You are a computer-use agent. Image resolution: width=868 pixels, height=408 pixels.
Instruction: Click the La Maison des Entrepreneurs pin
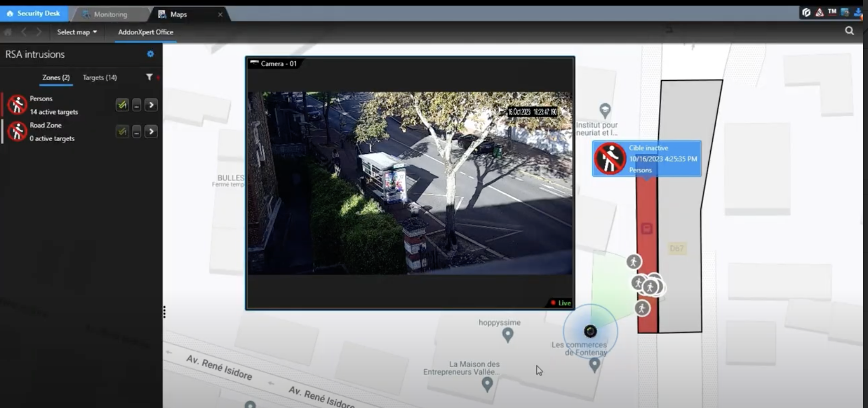click(x=487, y=385)
